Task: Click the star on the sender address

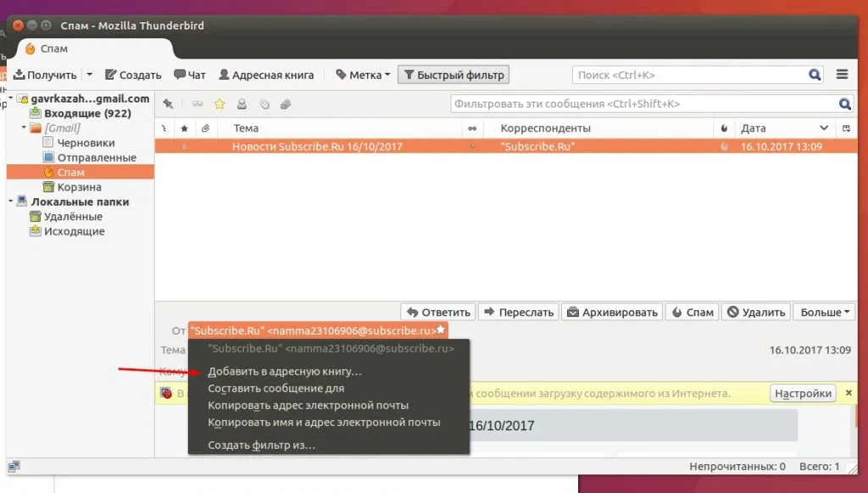Action: pos(441,330)
